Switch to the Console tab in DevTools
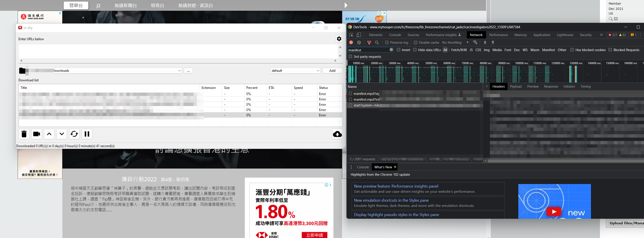The width and height of the screenshot is (644, 238). [x=395, y=35]
